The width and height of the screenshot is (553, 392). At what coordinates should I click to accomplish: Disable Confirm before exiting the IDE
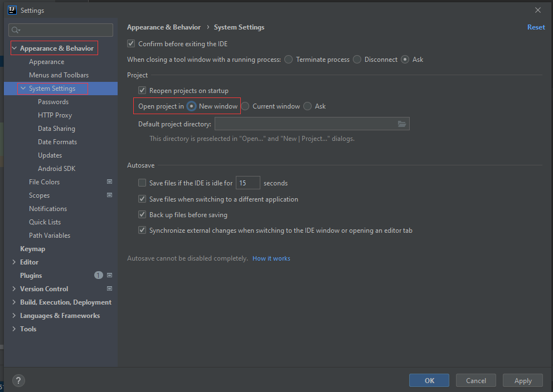(x=131, y=43)
